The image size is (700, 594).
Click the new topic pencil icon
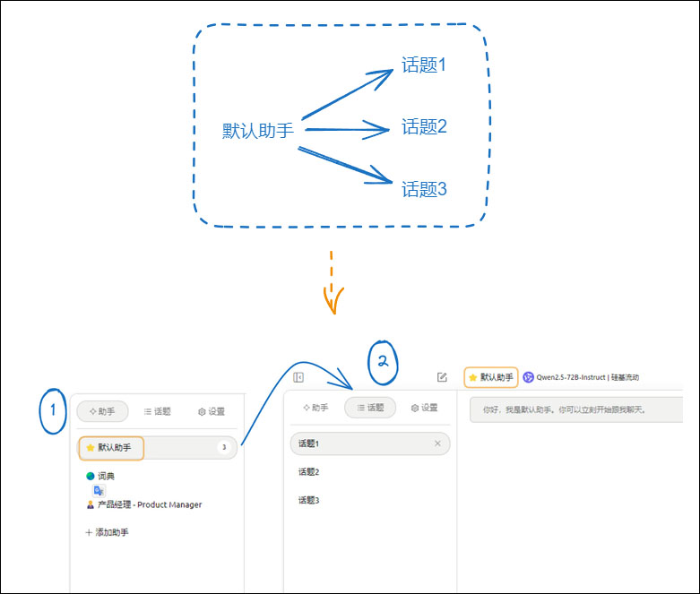pyautogui.click(x=442, y=377)
